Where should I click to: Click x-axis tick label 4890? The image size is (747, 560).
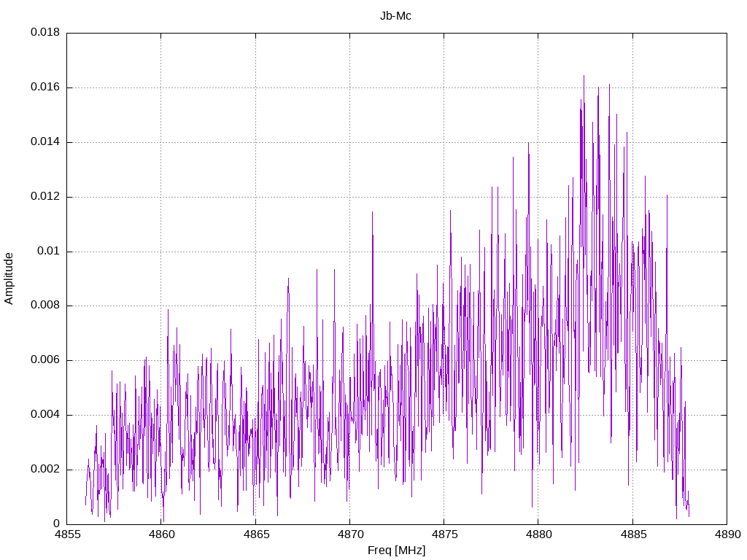coord(727,534)
